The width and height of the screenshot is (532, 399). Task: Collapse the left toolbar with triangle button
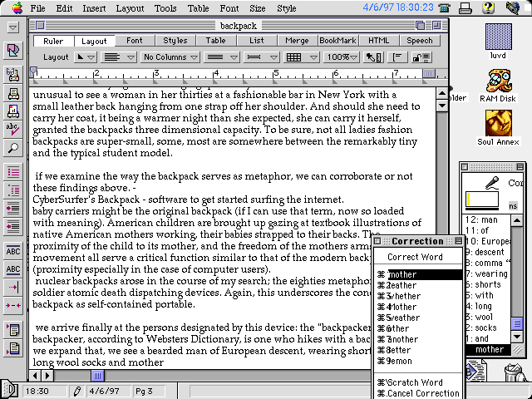tap(13, 27)
